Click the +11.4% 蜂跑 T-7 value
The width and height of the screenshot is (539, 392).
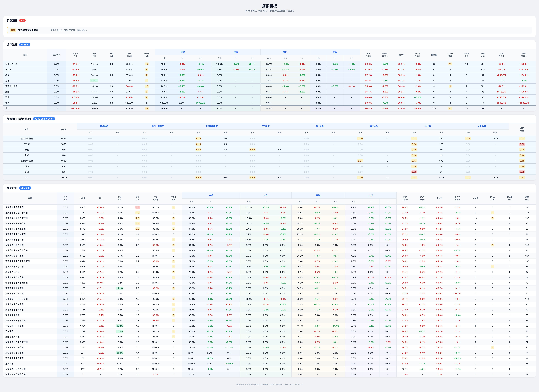click(335, 326)
